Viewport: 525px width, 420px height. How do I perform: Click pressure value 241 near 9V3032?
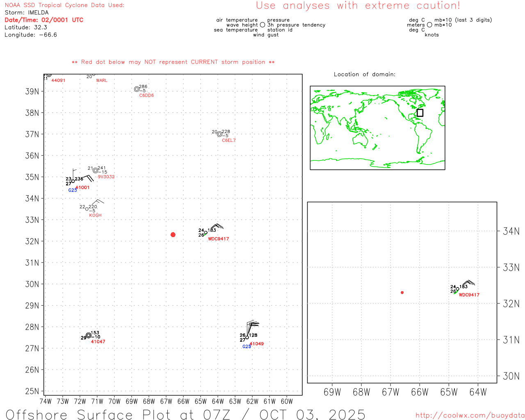coord(102,168)
